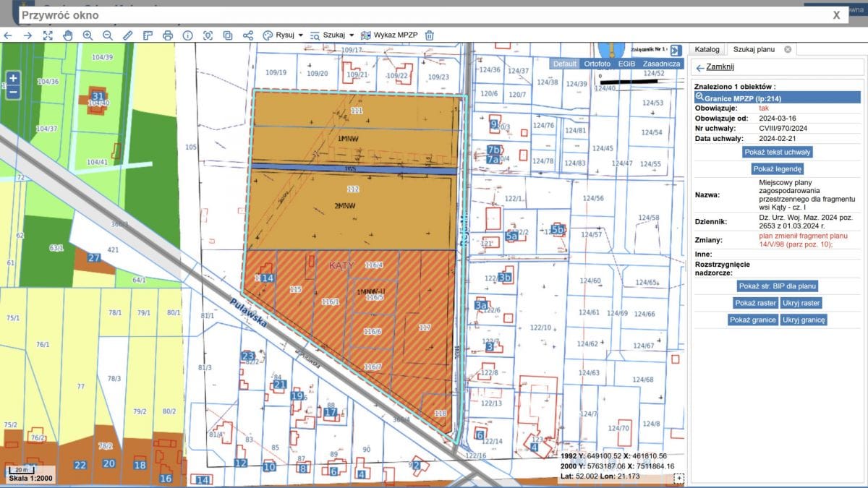Select the info identify tool
This screenshot has height=488, width=868.
(188, 35)
